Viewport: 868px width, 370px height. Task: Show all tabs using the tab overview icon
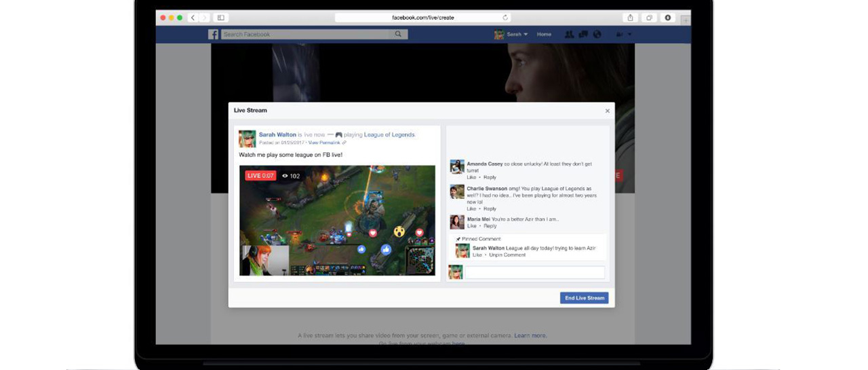point(649,18)
